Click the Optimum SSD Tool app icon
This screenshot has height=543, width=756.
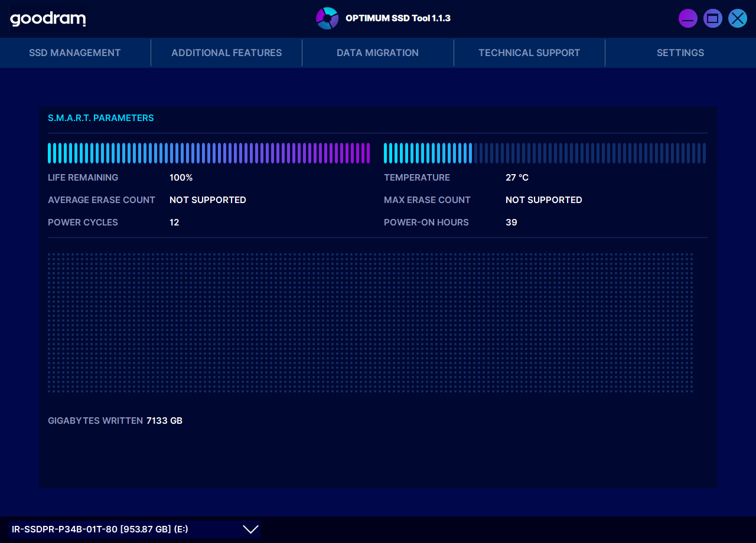pos(327,18)
